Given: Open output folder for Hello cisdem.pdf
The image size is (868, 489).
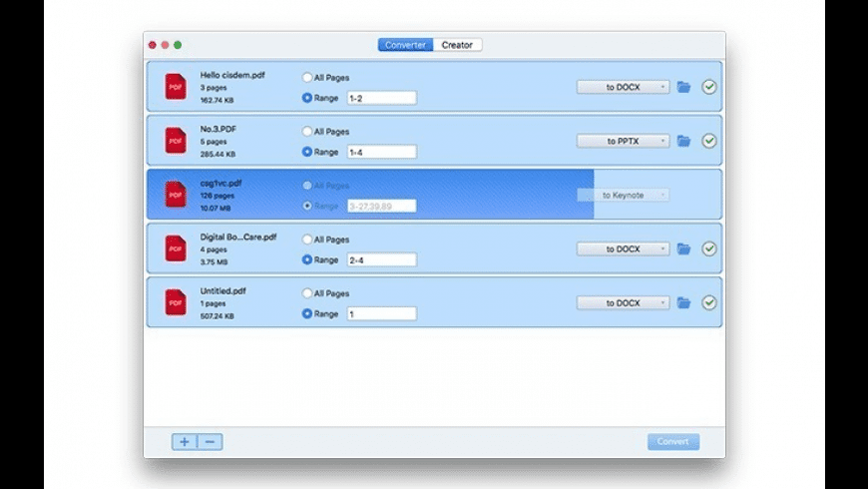Looking at the screenshot, I should (683, 87).
